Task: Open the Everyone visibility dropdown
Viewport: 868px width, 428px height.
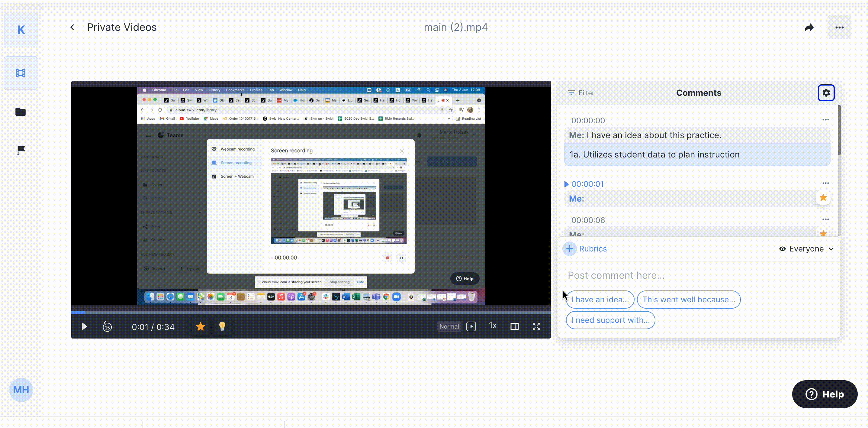Action: click(807, 249)
